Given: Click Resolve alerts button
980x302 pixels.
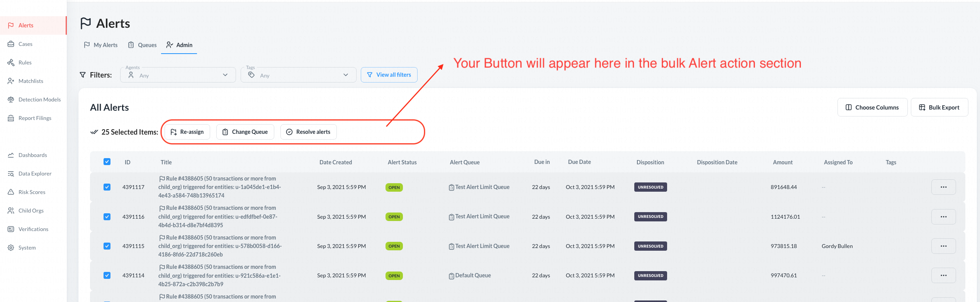Looking at the screenshot, I should (309, 132).
